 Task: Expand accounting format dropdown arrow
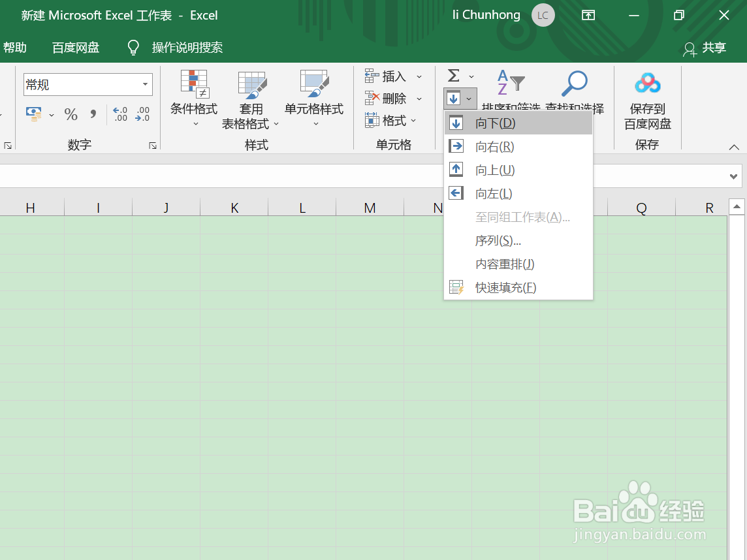pyautogui.click(x=52, y=115)
